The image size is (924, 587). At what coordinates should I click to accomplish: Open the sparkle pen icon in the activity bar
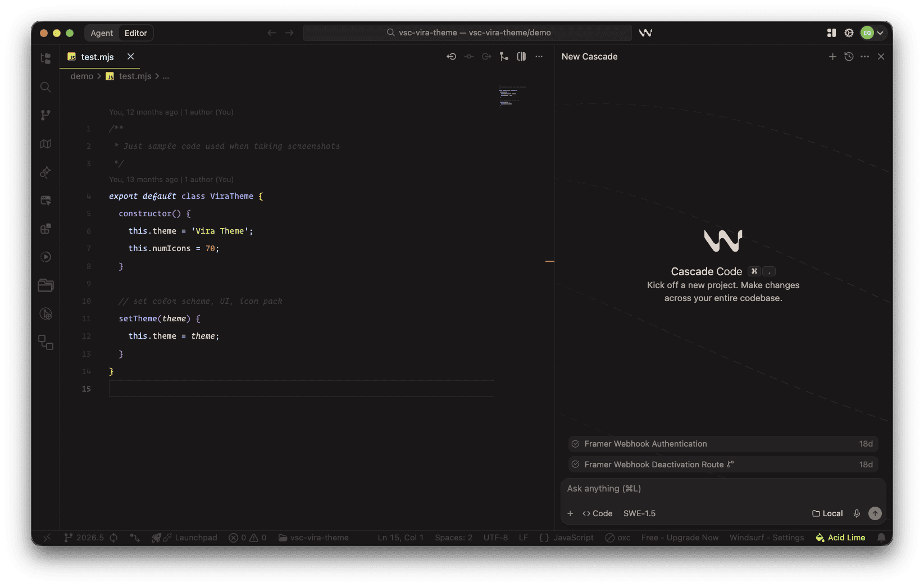point(45,172)
